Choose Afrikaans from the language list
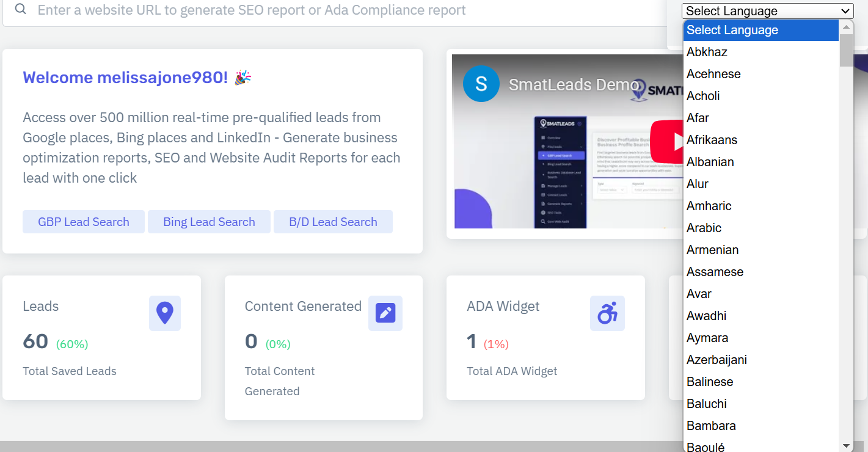This screenshot has height=452, width=868. [x=712, y=140]
